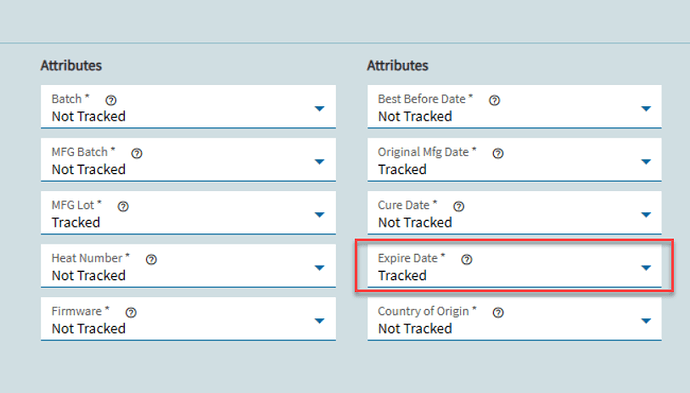Click the 'MFG Batch *' field label
The width and height of the screenshot is (690, 393).
(83, 152)
